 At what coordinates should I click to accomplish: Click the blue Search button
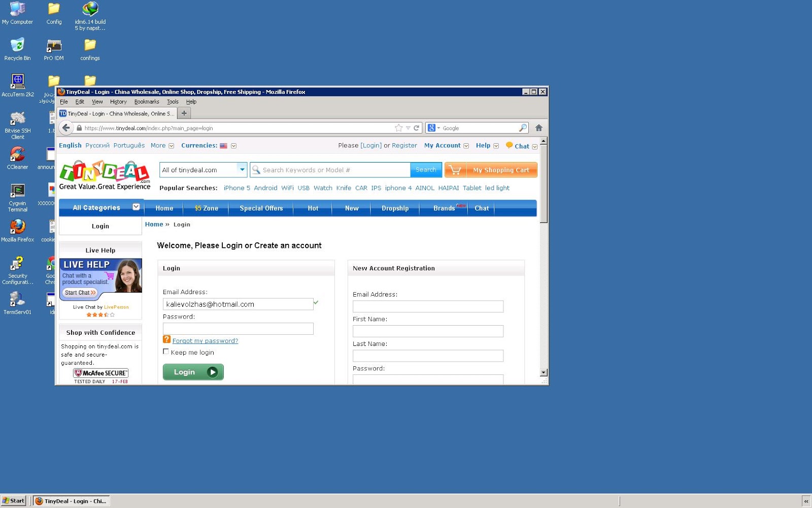click(426, 170)
